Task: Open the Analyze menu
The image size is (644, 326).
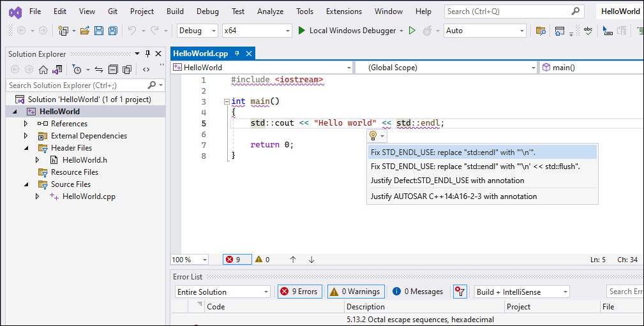Action: tap(270, 11)
